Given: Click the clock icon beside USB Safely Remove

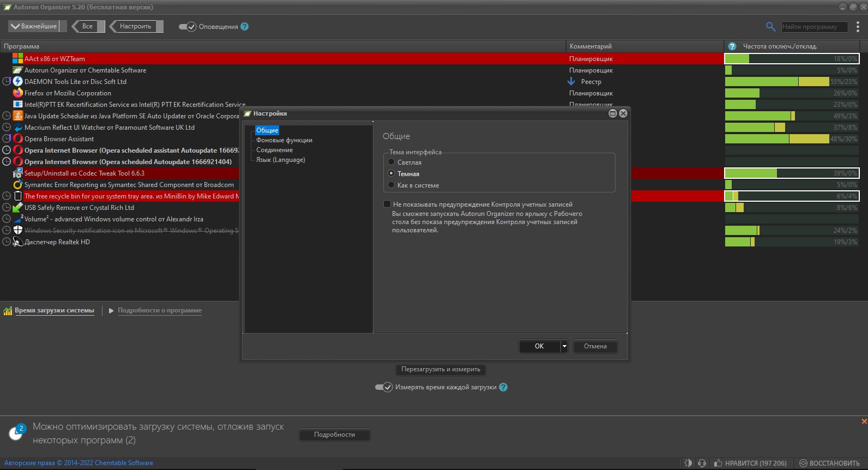Looking at the screenshot, I should 7,207.
